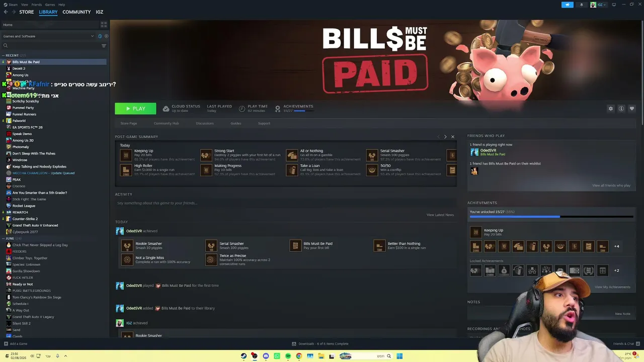This screenshot has width=644, height=362.
Task: Switch library to grid view icon
Action: pyautogui.click(x=104, y=24)
